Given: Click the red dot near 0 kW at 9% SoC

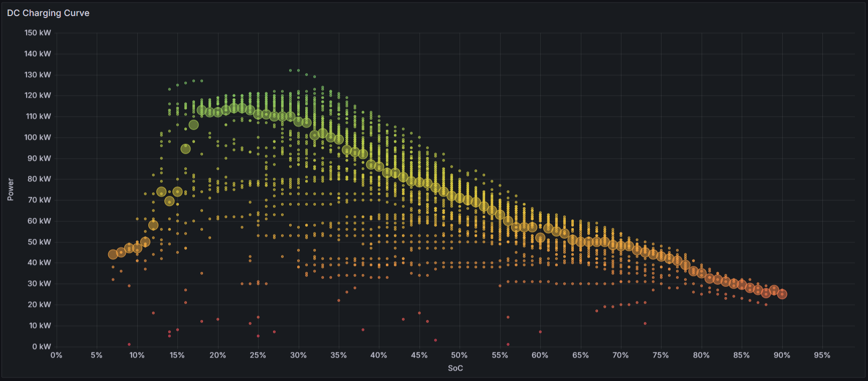Looking at the screenshot, I should tap(129, 344).
